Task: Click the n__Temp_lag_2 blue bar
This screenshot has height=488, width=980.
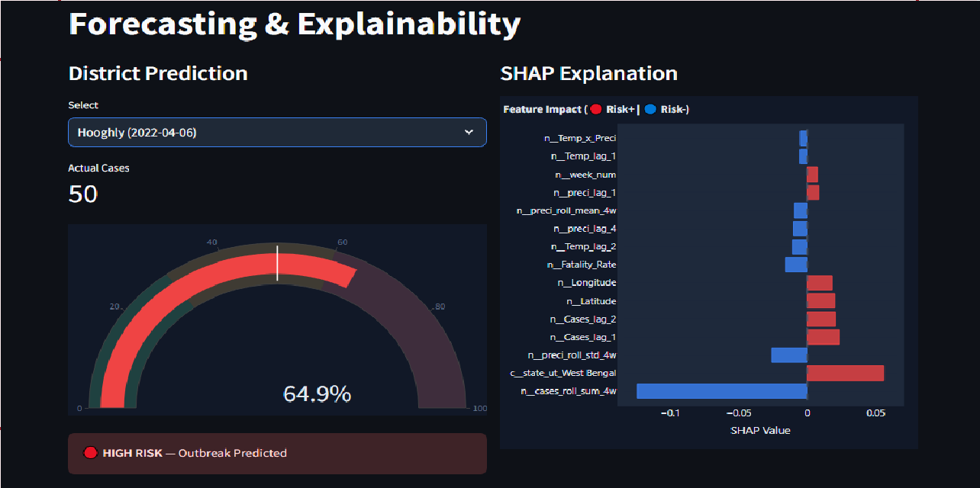Action: coord(800,247)
